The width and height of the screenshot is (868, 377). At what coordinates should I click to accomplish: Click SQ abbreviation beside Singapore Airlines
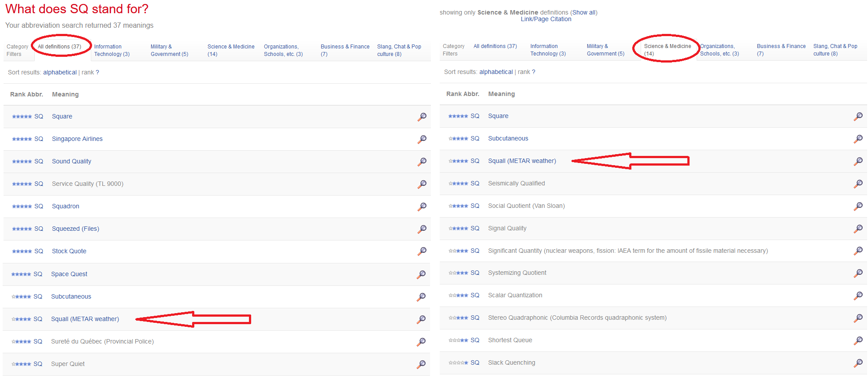tap(39, 139)
